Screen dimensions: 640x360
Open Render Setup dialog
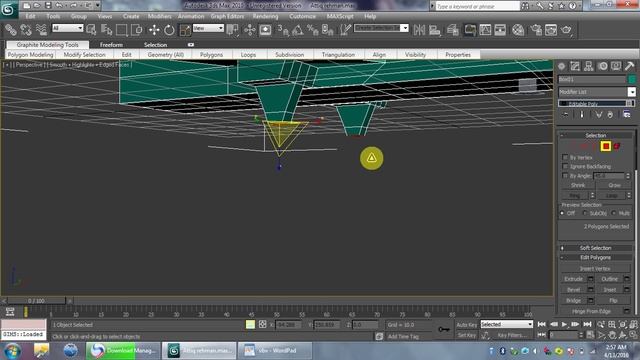pos(536,30)
